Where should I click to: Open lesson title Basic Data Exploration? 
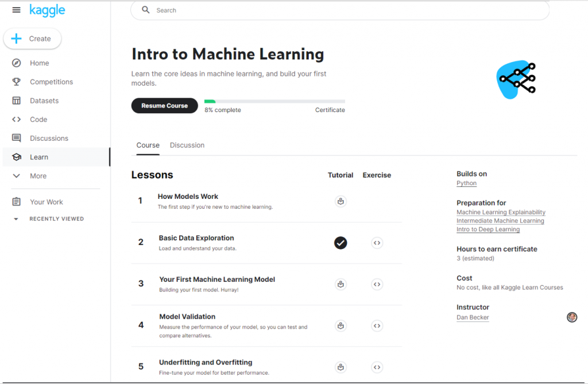click(196, 237)
